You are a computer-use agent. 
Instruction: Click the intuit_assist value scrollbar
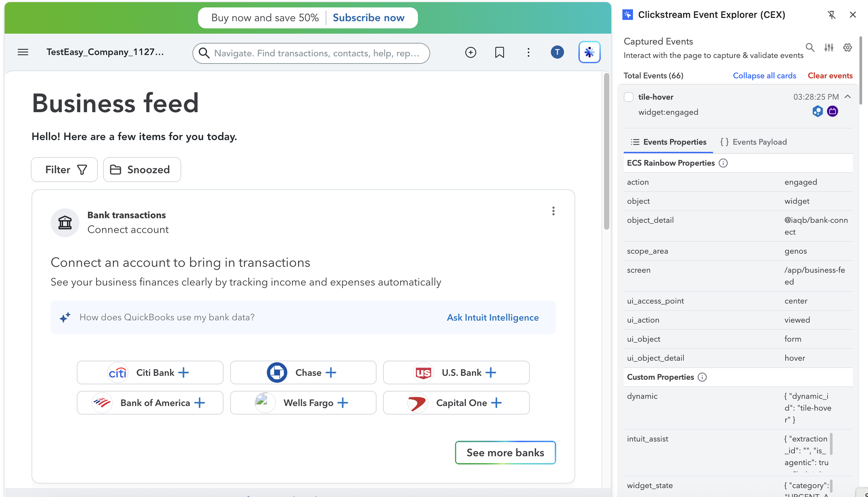(831, 444)
